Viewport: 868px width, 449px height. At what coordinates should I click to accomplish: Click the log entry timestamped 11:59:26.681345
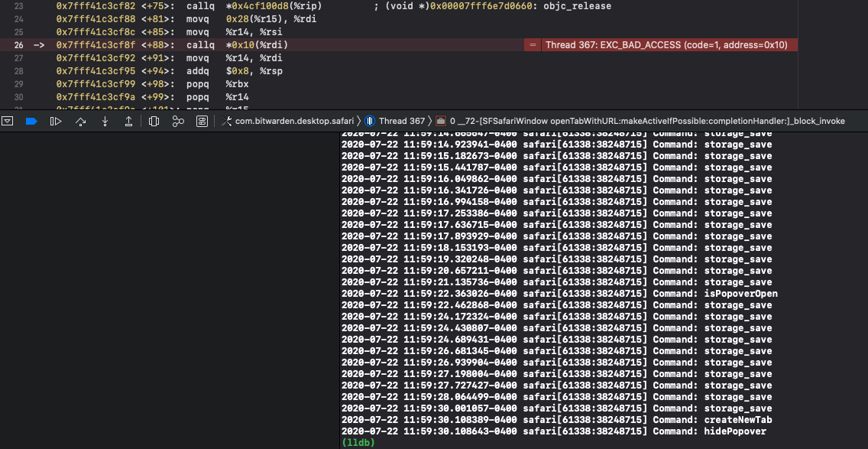coord(557,351)
